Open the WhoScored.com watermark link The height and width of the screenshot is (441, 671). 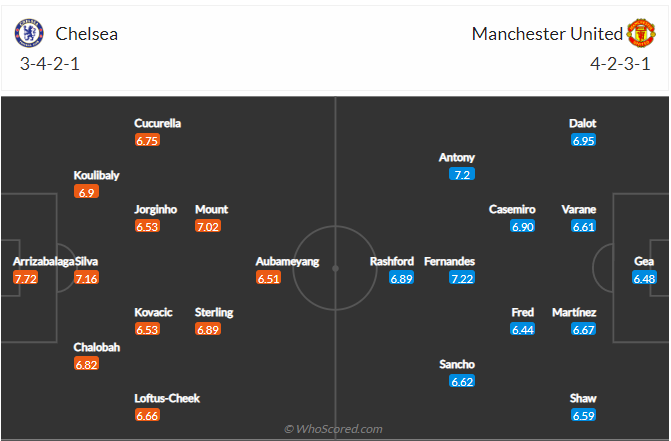(x=333, y=429)
